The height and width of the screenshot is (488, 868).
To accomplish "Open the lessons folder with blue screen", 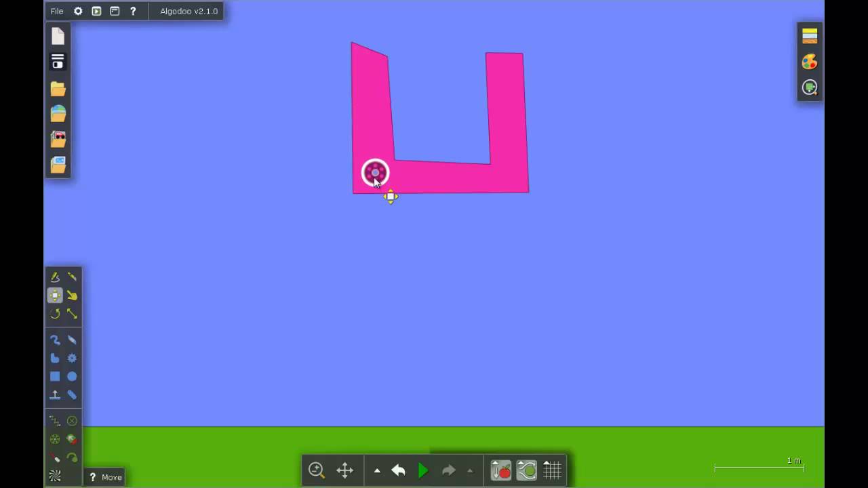I will click(58, 164).
